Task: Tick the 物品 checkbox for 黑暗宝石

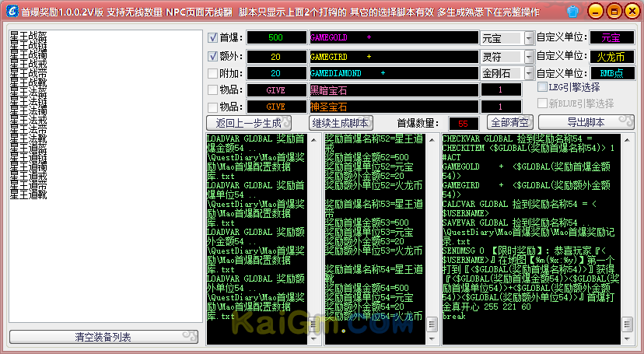Action: [x=212, y=89]
